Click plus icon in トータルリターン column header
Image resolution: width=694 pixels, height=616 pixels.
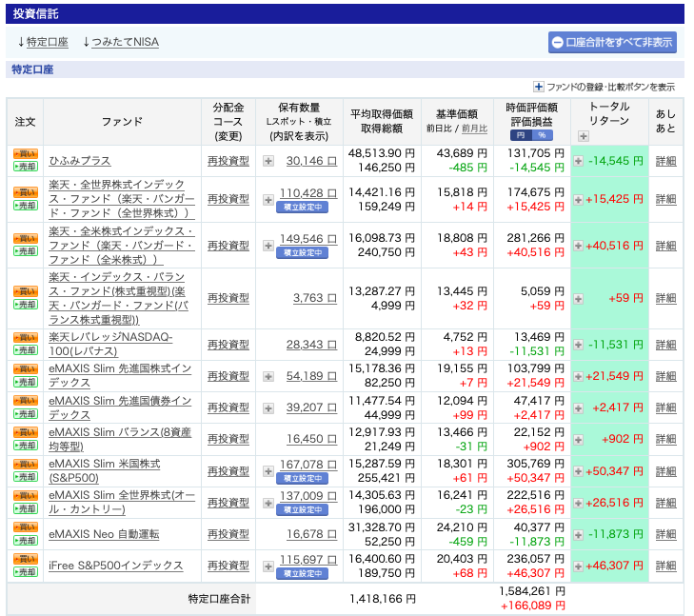(584, 136)
